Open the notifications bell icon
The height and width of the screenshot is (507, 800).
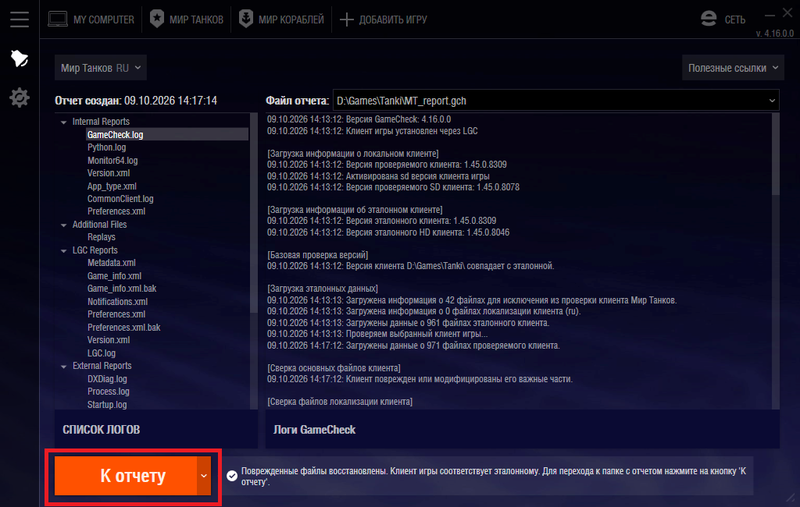[x=19, y=58]
